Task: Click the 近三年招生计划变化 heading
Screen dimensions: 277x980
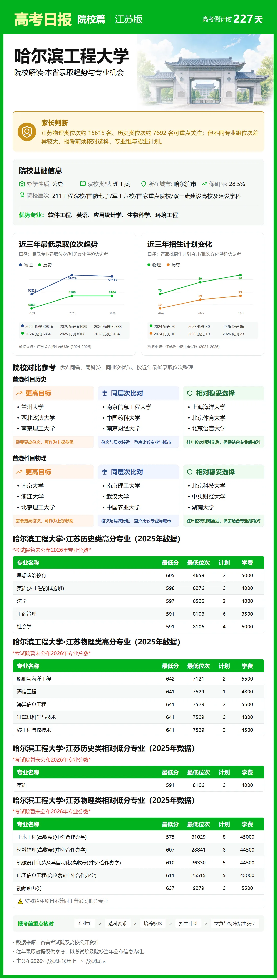Action: click(180, 244)
